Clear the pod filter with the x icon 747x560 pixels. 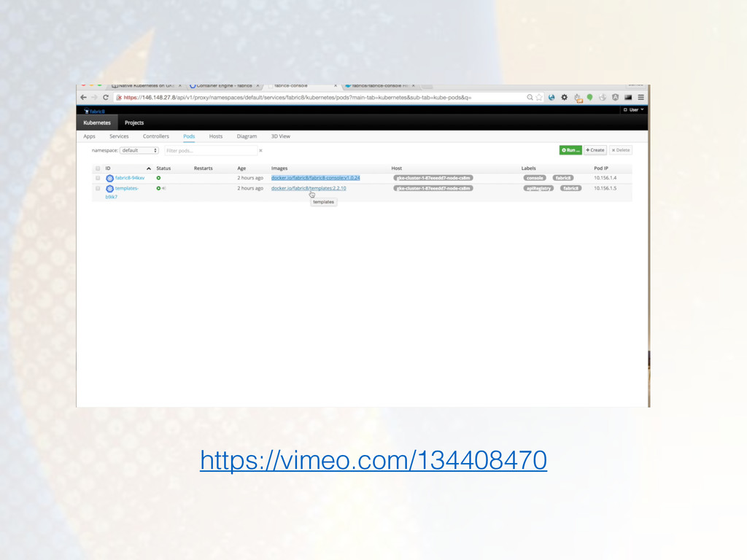260,150
